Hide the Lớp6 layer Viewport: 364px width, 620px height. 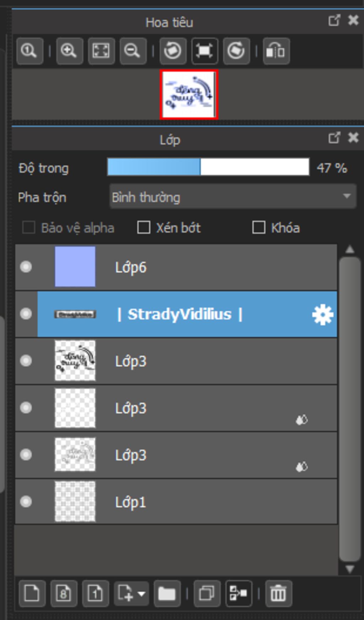(26, 267)
